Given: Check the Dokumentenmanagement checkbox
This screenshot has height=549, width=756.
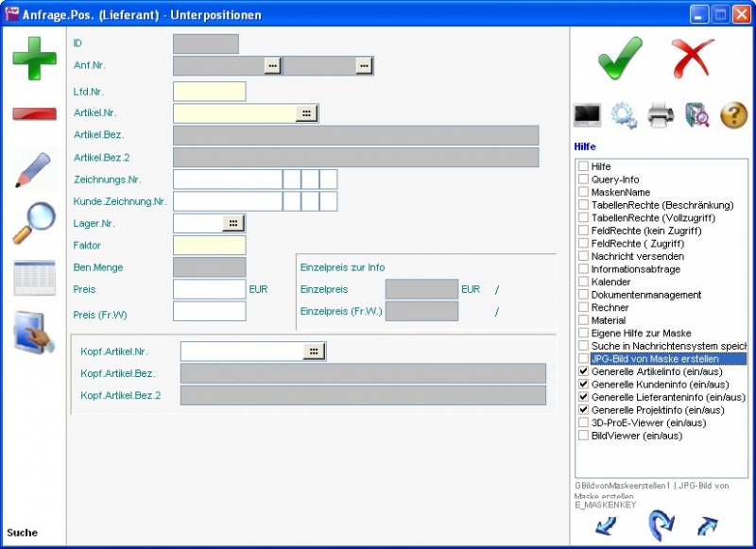Looking at the screenshot, I should point(583,295).
